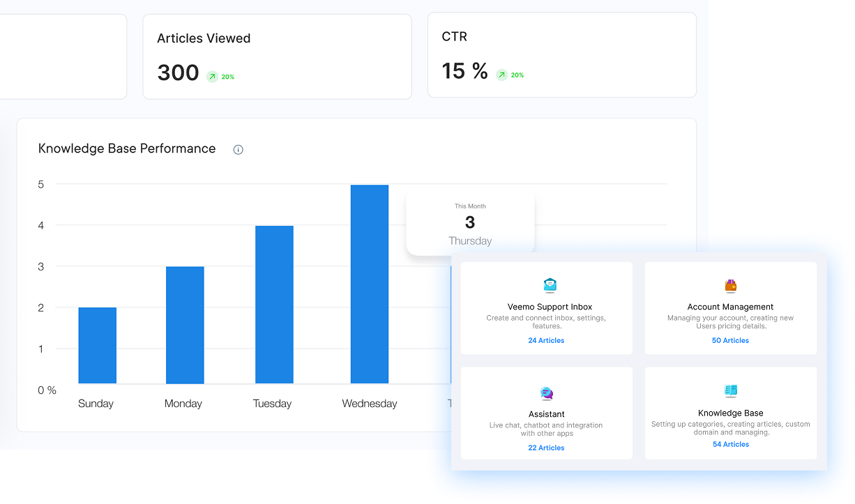Viewport: 855px width, 504px height.
Task: Click the 15 % CTR value
Action: coord(465,70)
